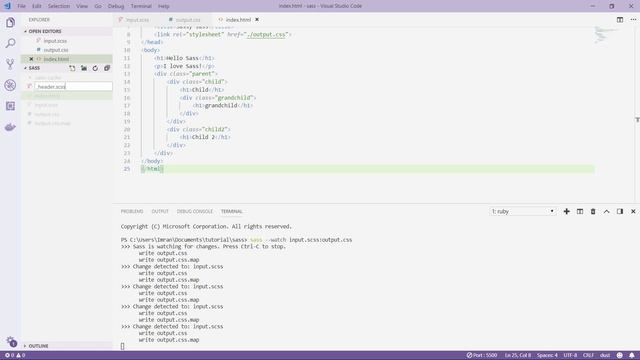Open the Search view in activity bar
Viewport: 640px width, 360px height.
10,43
